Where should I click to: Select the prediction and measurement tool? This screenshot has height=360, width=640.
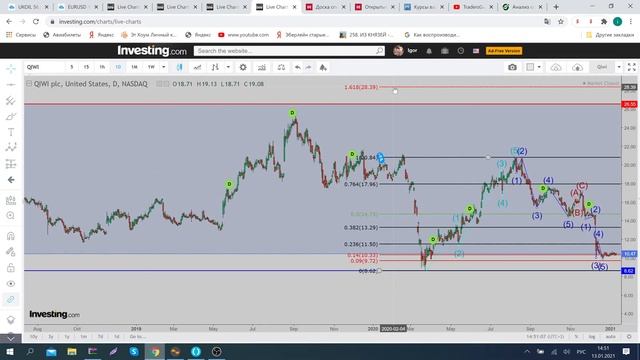point(11,164)
